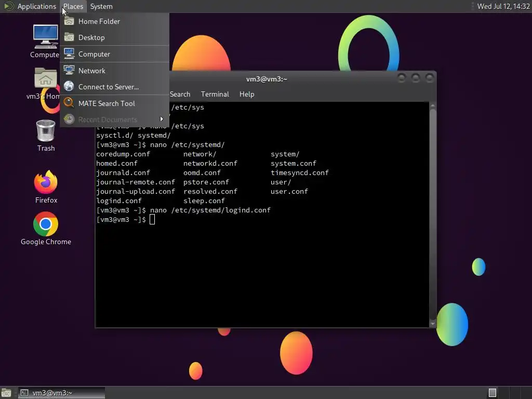Click sleep.conf in terminal output
532x399 pixels.
pos(204,201)
